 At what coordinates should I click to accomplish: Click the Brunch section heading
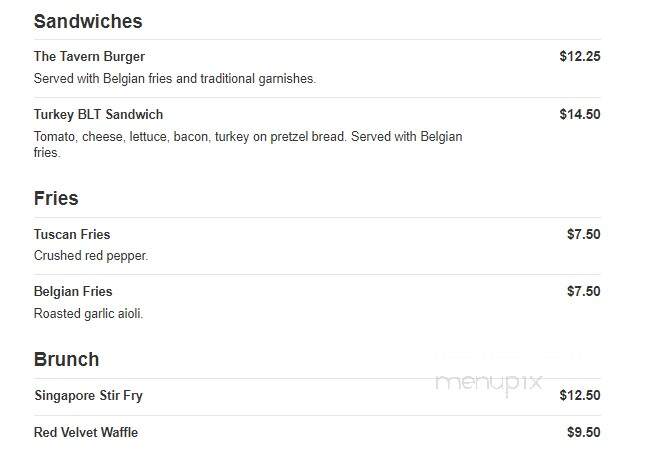pos(66,360)
